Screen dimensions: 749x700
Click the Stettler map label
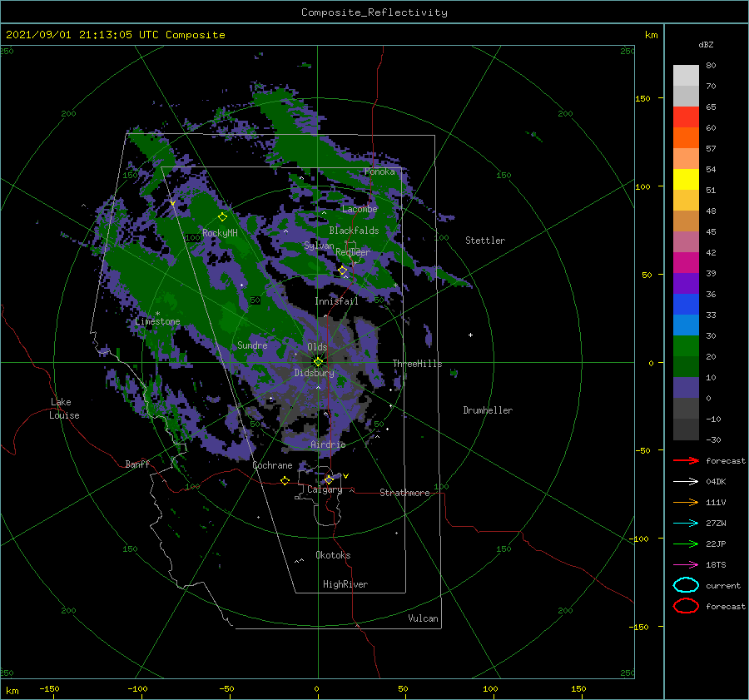pos(485,241)
